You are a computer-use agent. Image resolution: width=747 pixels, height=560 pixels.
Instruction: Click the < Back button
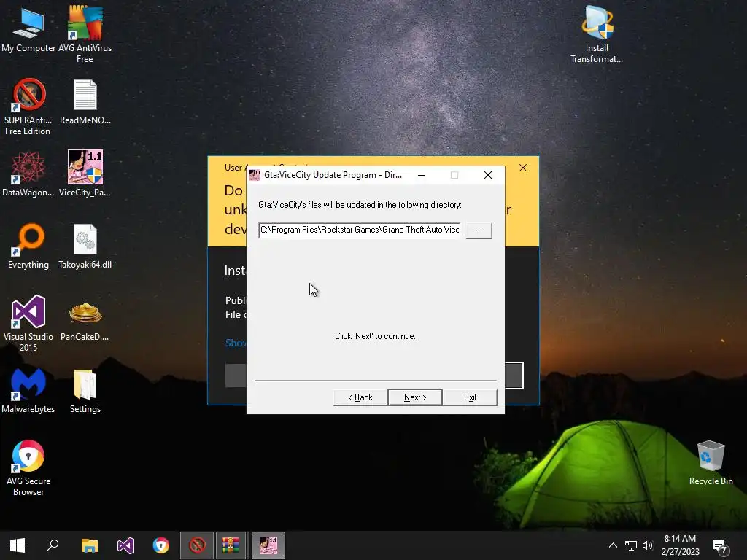pos(360,397)
